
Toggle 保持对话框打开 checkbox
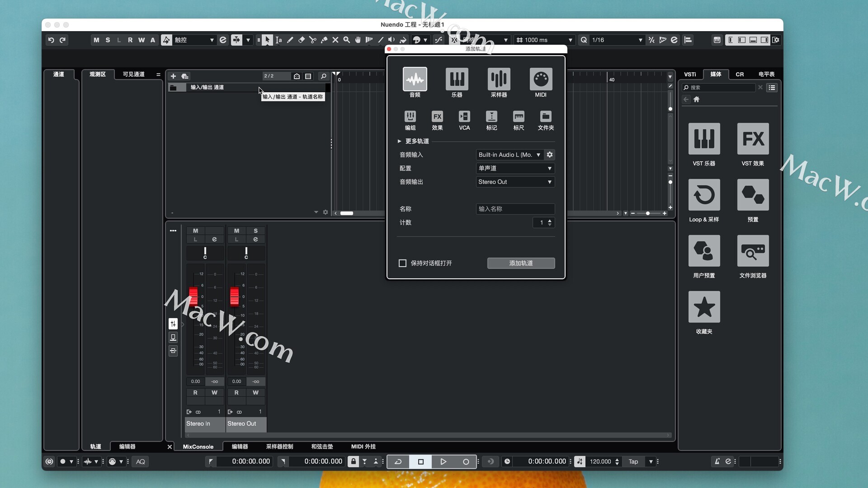(402, 263)
